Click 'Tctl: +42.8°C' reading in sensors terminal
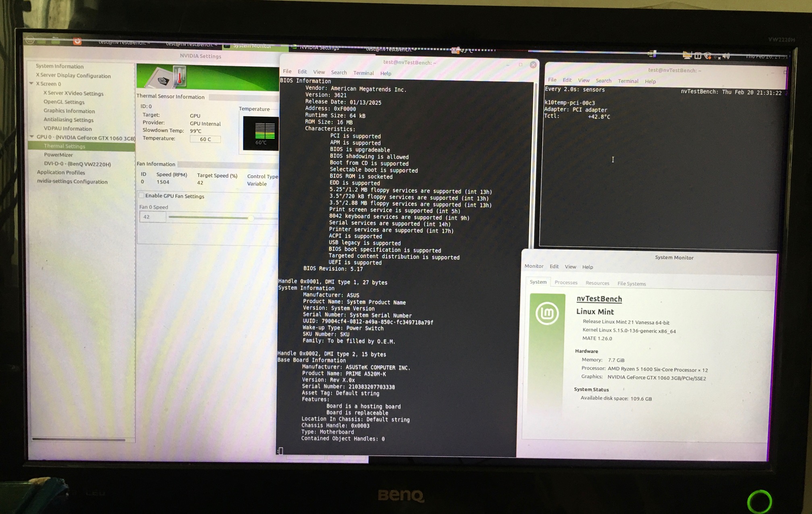The height and width of the screenshot is (514, 812). (x=577, y=117)
